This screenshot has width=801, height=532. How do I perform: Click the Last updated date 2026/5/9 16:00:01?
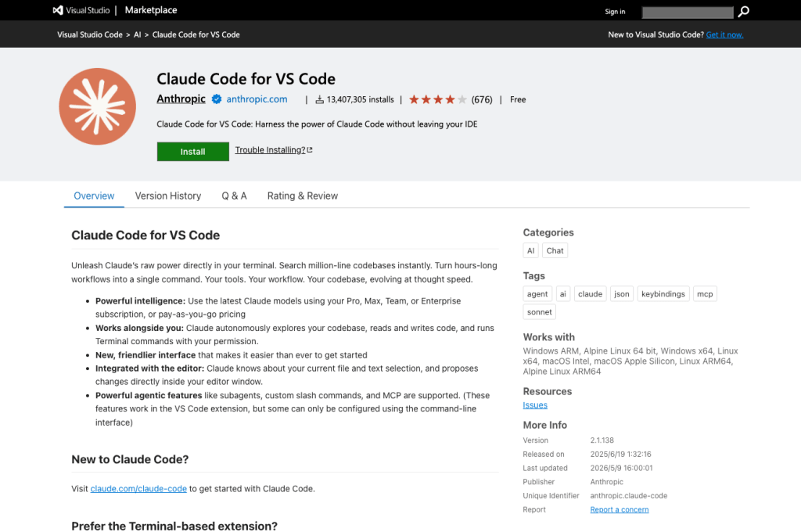point(621,468)
